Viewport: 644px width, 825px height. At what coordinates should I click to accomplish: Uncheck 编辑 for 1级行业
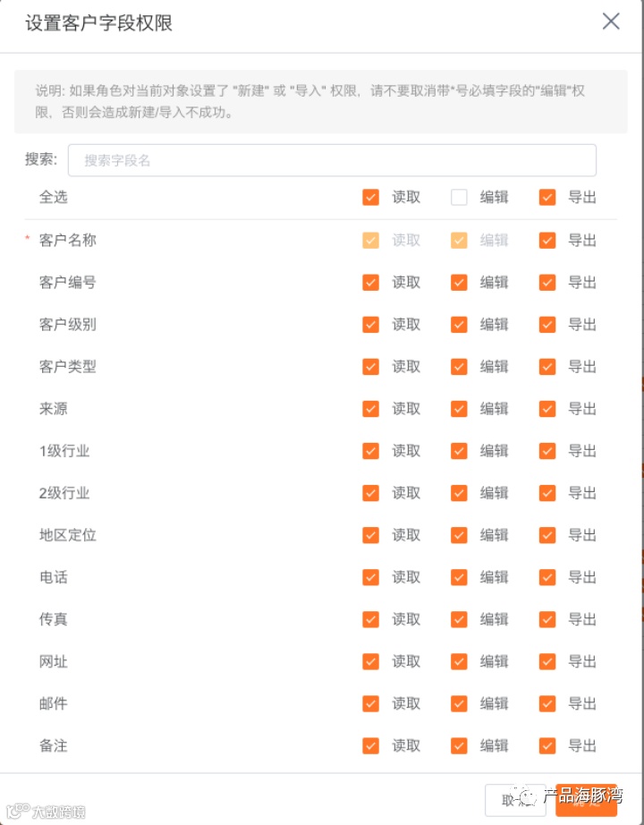pyautogui.click(x=459, y=451)
